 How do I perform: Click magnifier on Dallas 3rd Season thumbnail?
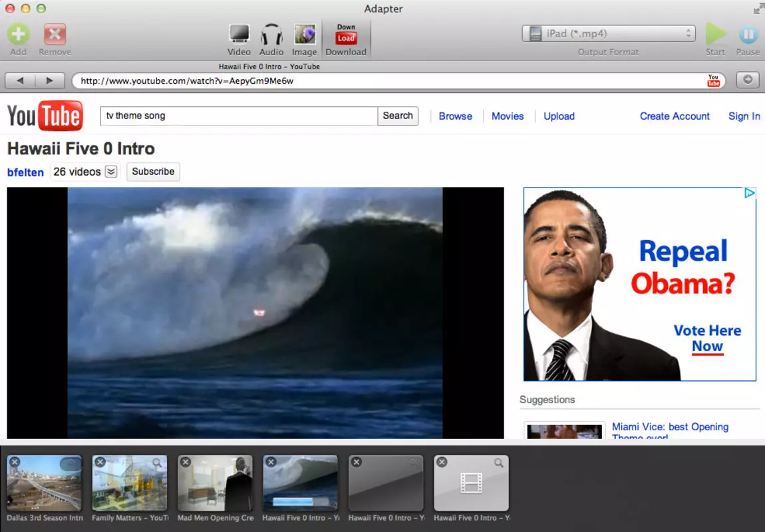click(72, 463)
